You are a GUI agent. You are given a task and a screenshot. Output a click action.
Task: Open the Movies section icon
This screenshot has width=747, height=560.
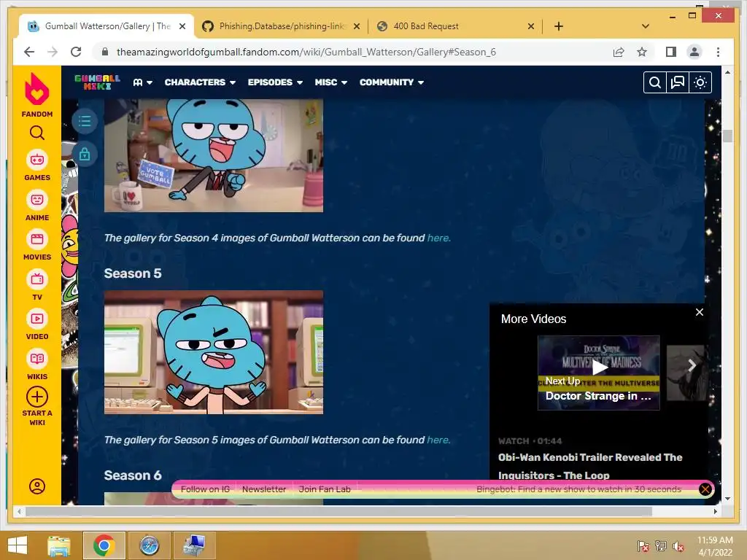click(x=36, y=239)
